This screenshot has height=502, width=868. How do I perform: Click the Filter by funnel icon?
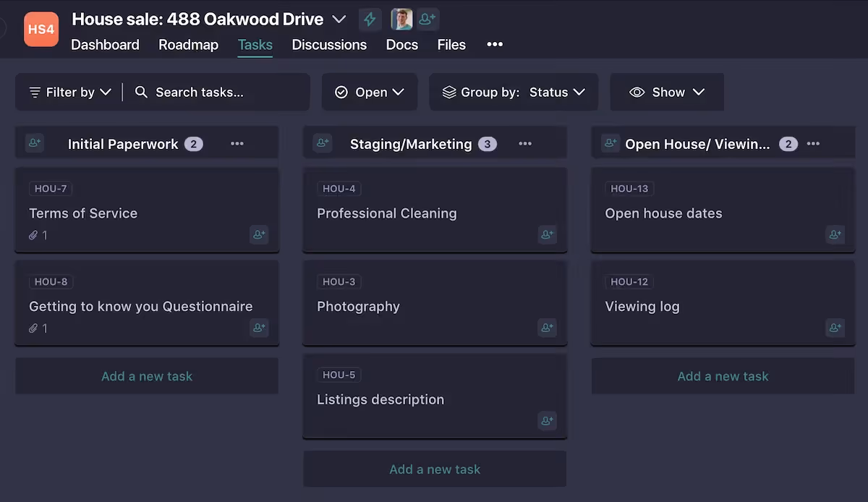(x=34, y=92)
